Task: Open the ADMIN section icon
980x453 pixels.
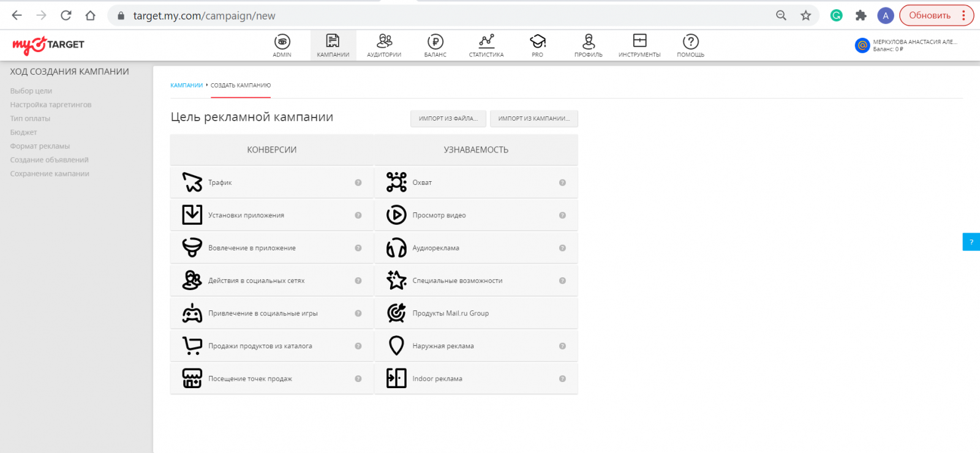Action: point(282,42)
